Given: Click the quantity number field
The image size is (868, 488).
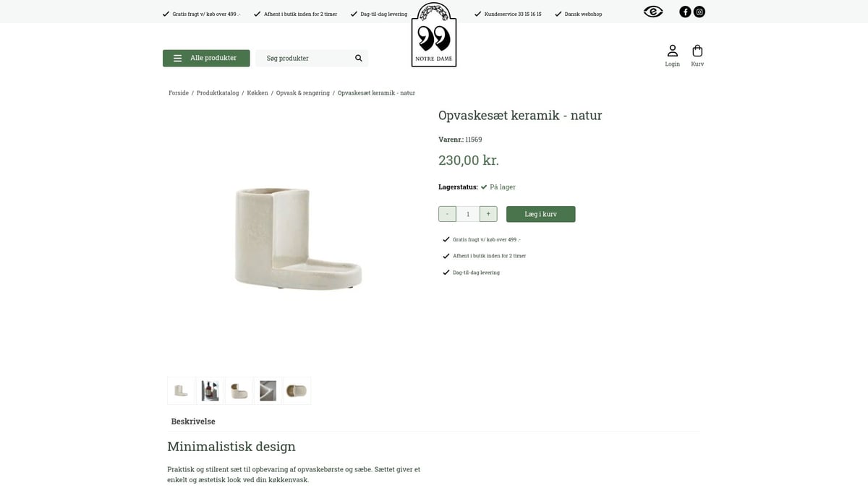Looking at the screenshot, I should 468,214.
